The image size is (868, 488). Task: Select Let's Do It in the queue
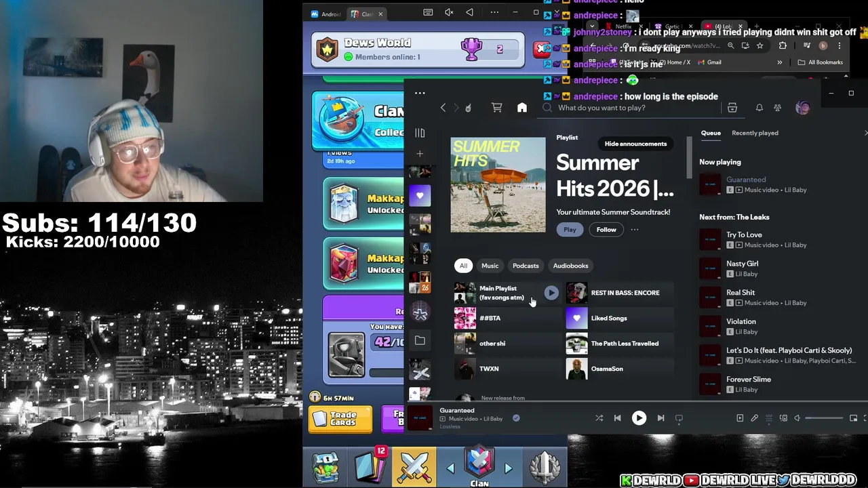coord(780,356)
